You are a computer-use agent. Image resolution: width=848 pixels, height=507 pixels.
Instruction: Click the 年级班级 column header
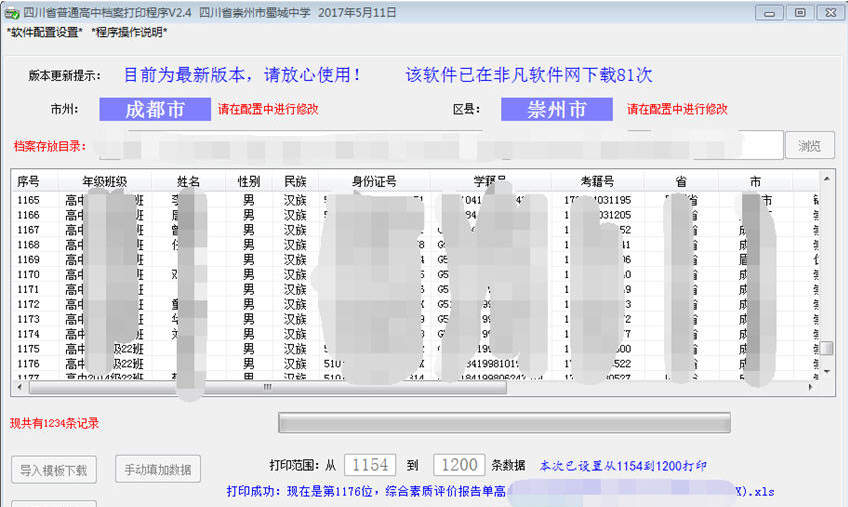pyautogui.click(x=104, y=181)
